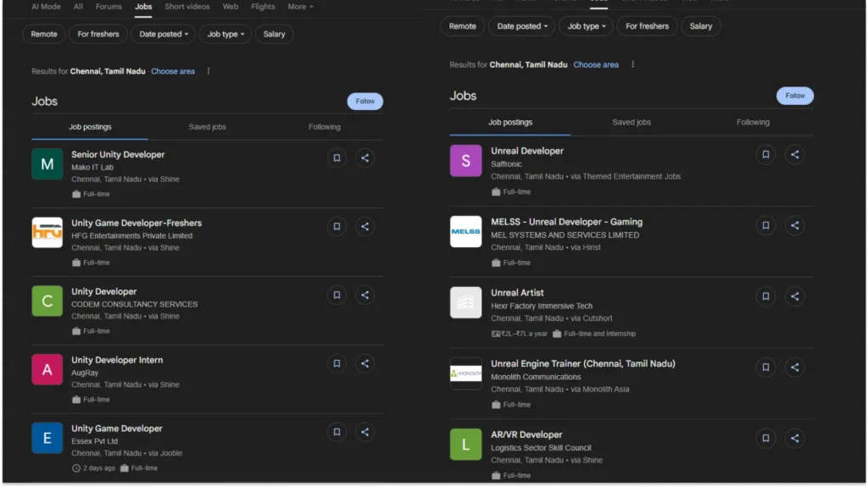
Task: Toggle For freshers filter in left panel
Action: [98, 35]
